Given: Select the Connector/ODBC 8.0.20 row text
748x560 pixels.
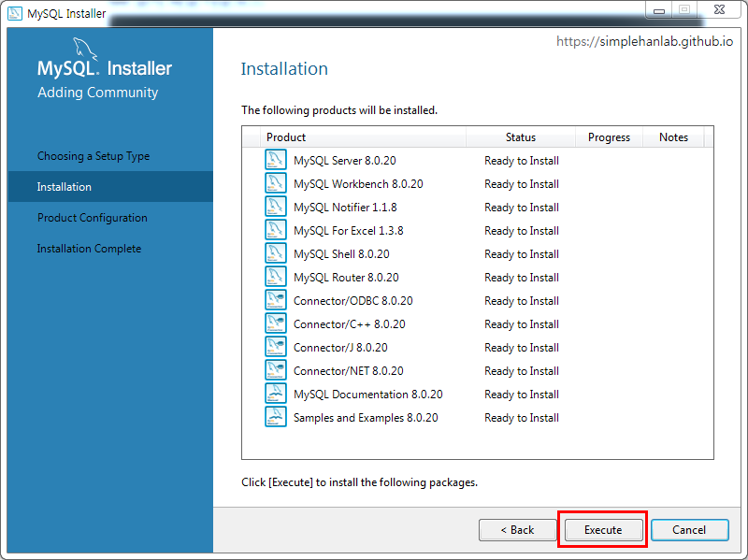Looking at the screenshot, I should click(353, 301).
